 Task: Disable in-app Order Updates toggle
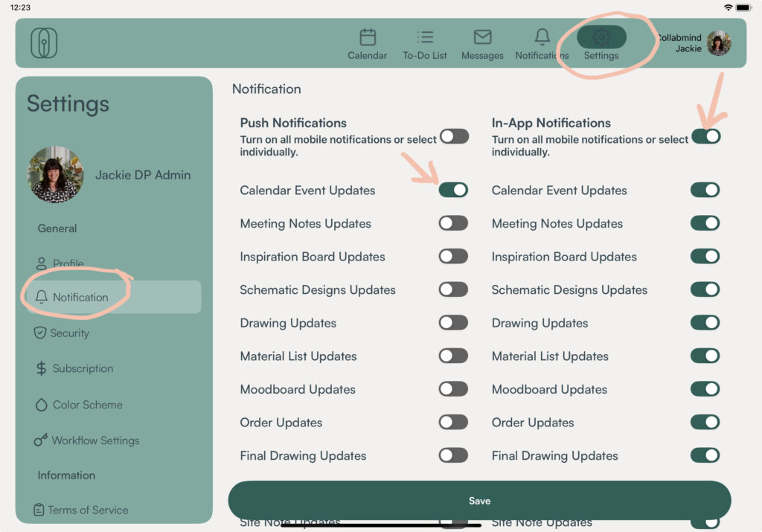click(x=705, y=423)
